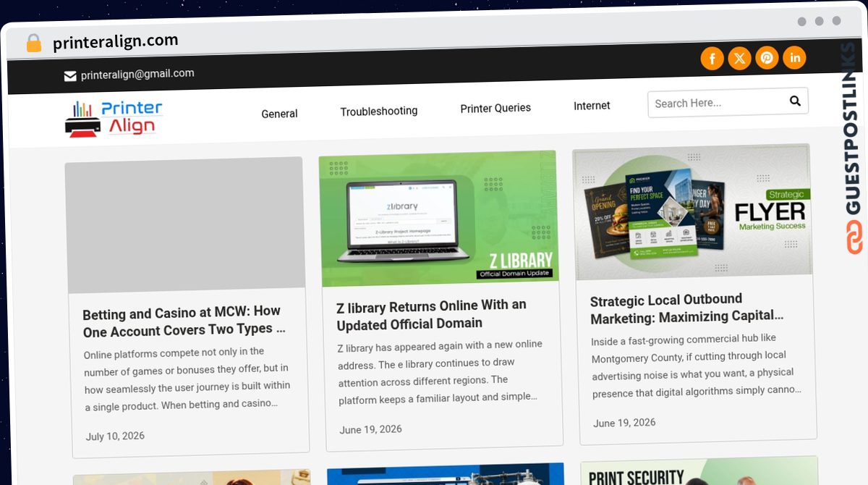The image size is (868, 485).
Task: Click the Montgomery County article excerpt text
Action: pos(696,366)
